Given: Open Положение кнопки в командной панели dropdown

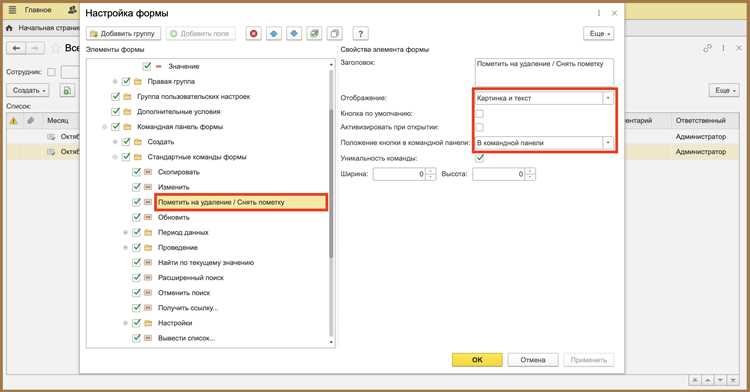Looking at the screenshot, I should [607, 142].
